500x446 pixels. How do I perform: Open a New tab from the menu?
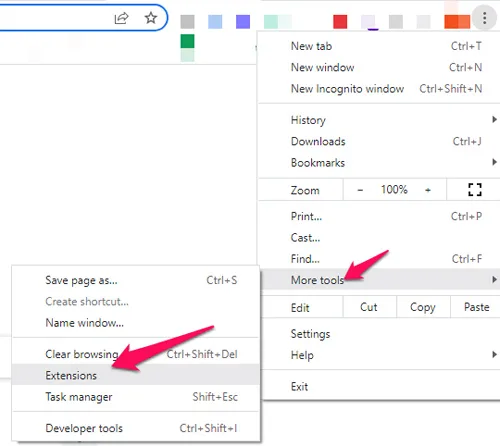pyautogui.click(x=379, y=46)
